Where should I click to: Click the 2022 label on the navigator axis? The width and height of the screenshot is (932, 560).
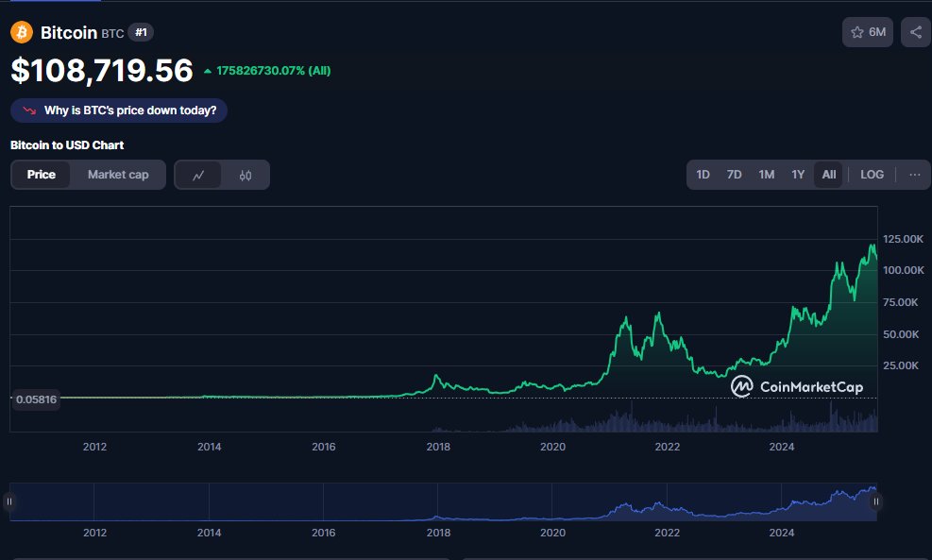[667, 533]
